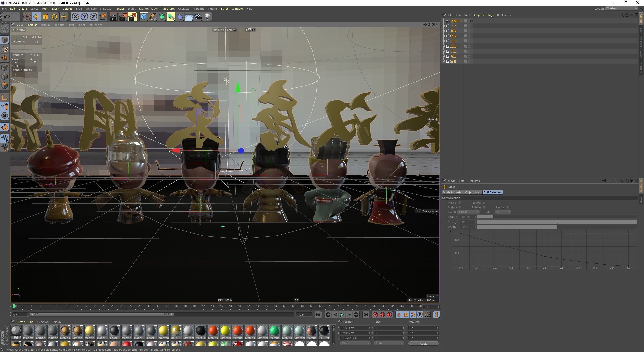644x352 pixels.
Task: Select the gold material swatch
Action: pyautogui.click(x=176, y=331)
